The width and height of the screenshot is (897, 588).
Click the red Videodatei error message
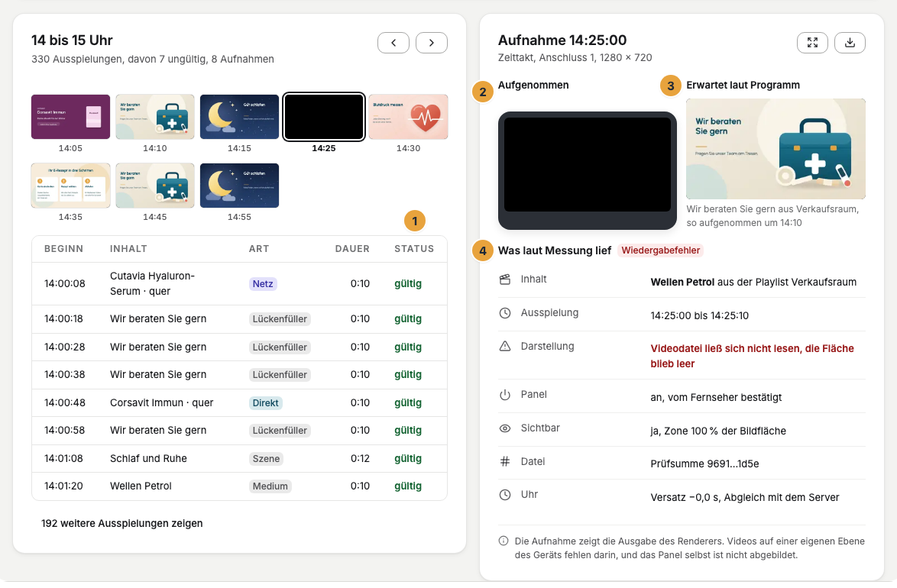click(752, 356)
